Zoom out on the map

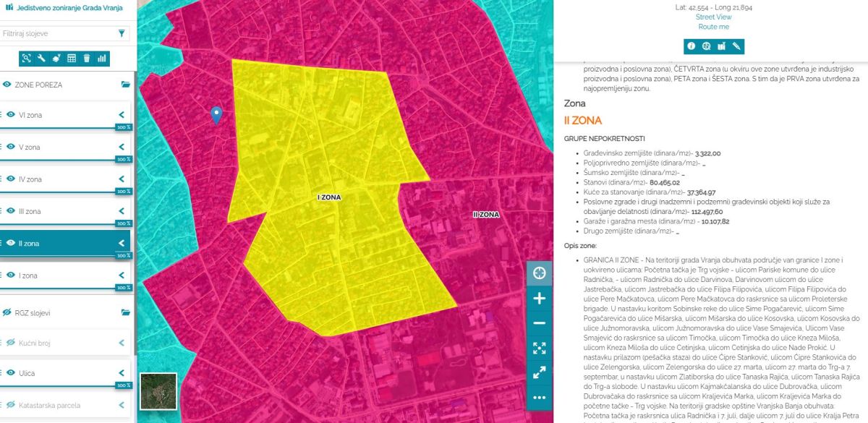coord(539,323)
